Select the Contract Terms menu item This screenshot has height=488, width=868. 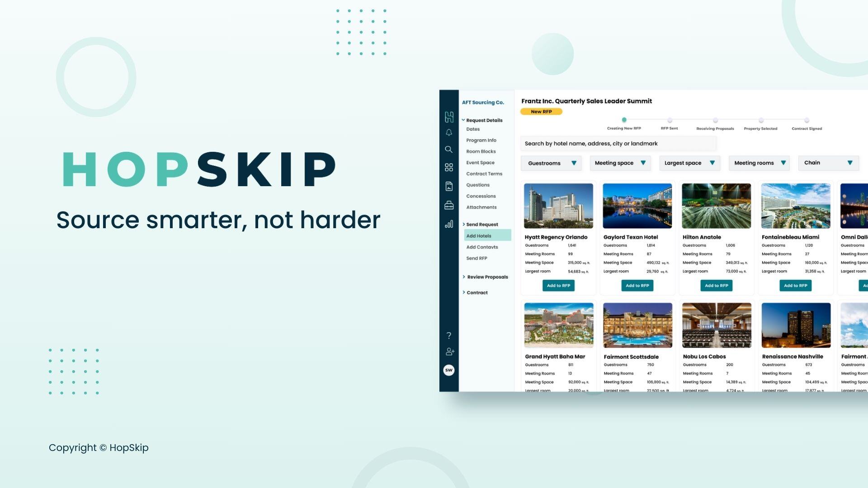tap(484, 174)
